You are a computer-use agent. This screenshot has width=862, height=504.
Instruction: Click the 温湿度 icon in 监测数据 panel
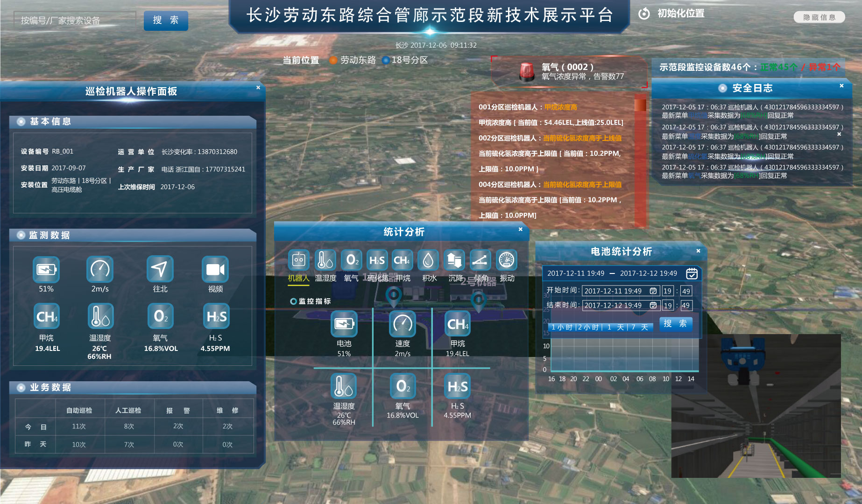100,316
